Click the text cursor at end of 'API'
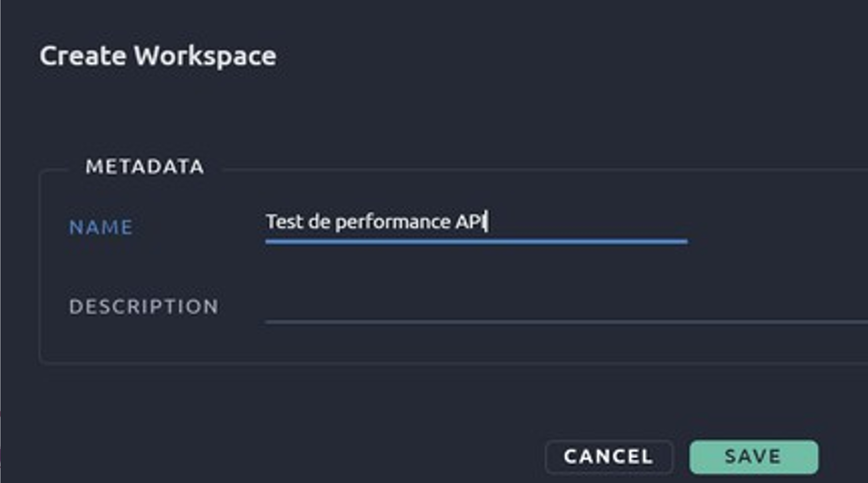Screen dimensions: 868x483 click(487, 222)
